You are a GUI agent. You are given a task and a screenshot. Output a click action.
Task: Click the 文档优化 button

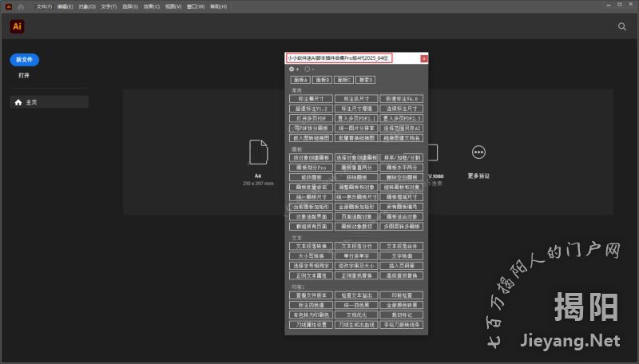coord(355,315)
